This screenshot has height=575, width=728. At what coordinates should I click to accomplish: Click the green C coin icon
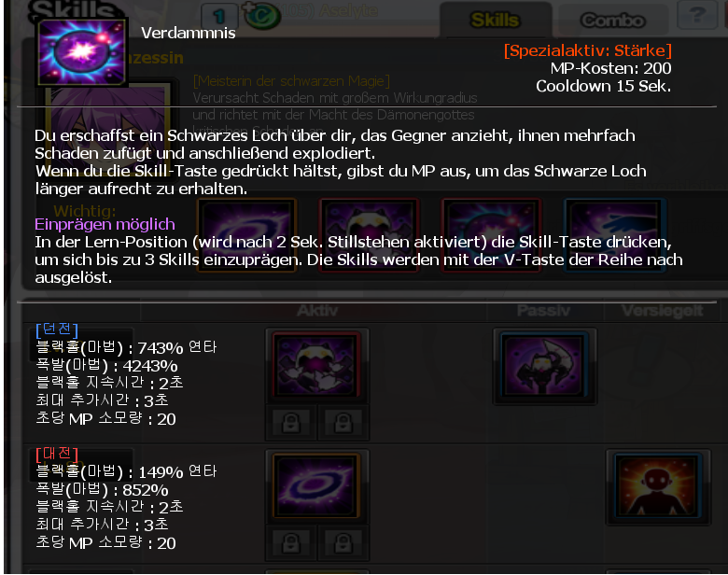click(261, 15)
